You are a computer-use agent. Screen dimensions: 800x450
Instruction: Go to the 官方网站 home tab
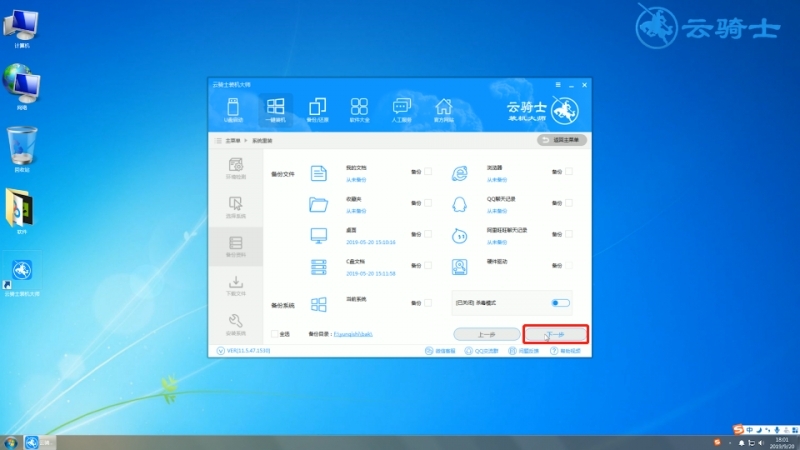tap(443, 110)
